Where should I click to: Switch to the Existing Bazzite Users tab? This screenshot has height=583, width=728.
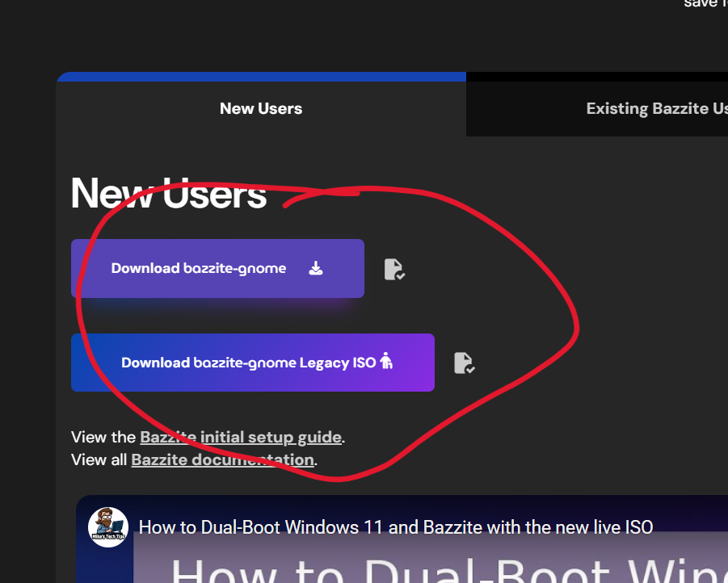point(597,108)
